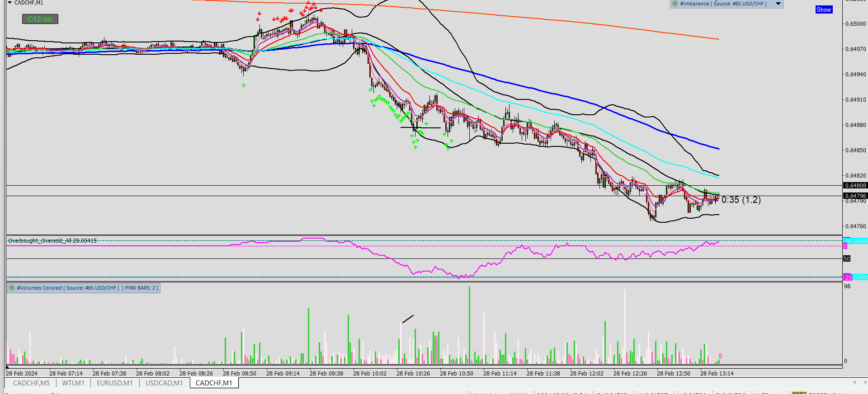Expand the CADCHF,M1 chart title triangle
This screenshot has height=394, width=868.
10,3
